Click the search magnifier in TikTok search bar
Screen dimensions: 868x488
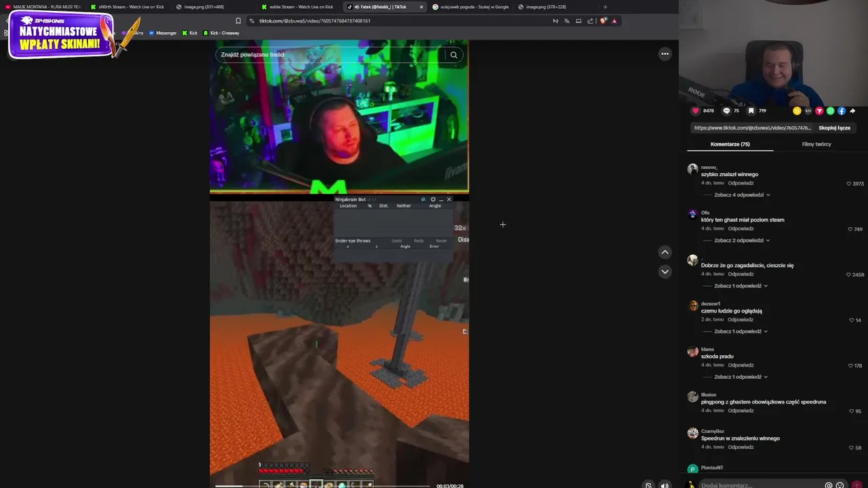tap(454, 55)
